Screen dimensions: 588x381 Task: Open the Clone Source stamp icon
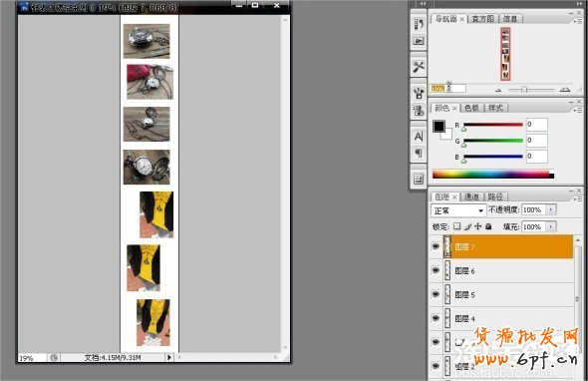pyautogui.click(x=419, y=111)
